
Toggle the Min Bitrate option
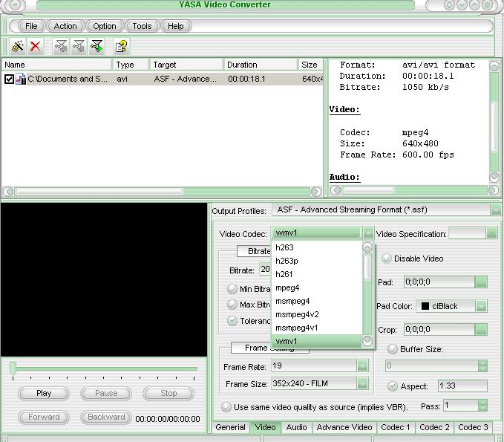coord(232,289)
